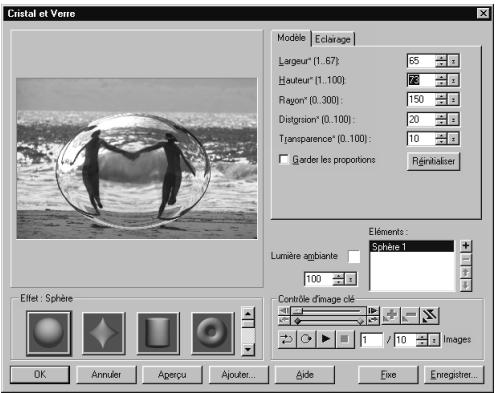Select the cylinder effect thumbnail
496x393 pixels.
coord(158,333)
